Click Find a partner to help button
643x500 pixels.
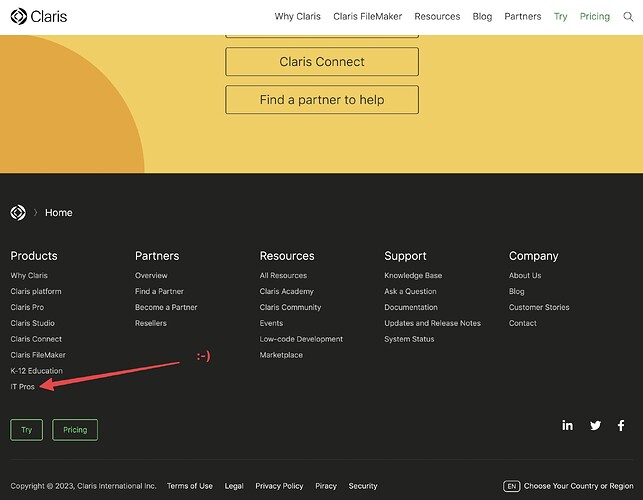pos(322,100)
